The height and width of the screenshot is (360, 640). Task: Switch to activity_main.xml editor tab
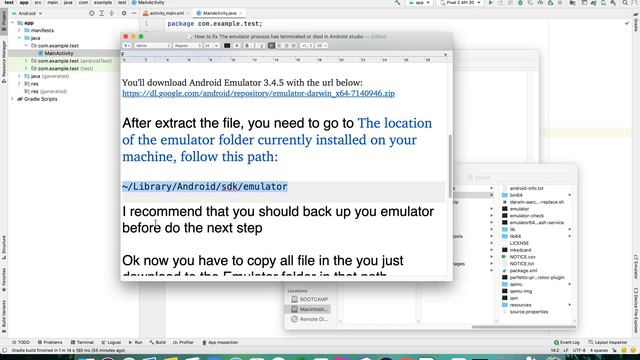point(166,13)
